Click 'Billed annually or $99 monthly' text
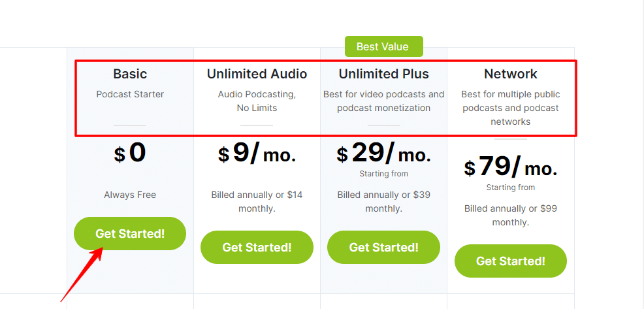 511,216
